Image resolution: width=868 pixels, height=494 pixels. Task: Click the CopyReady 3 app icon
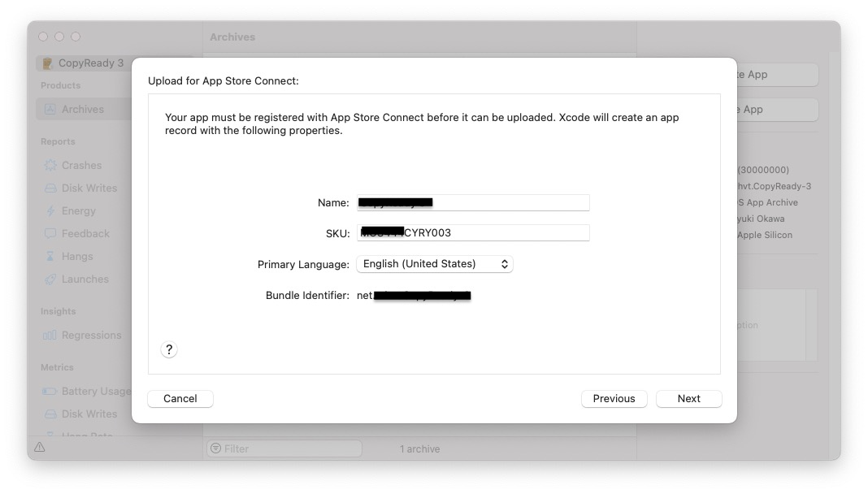coord(48,63)
